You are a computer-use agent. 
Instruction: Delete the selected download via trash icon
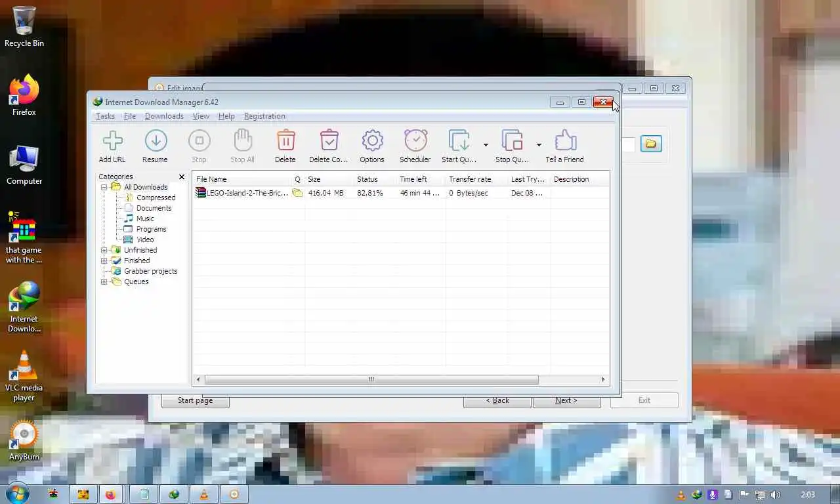coord(285,146)
